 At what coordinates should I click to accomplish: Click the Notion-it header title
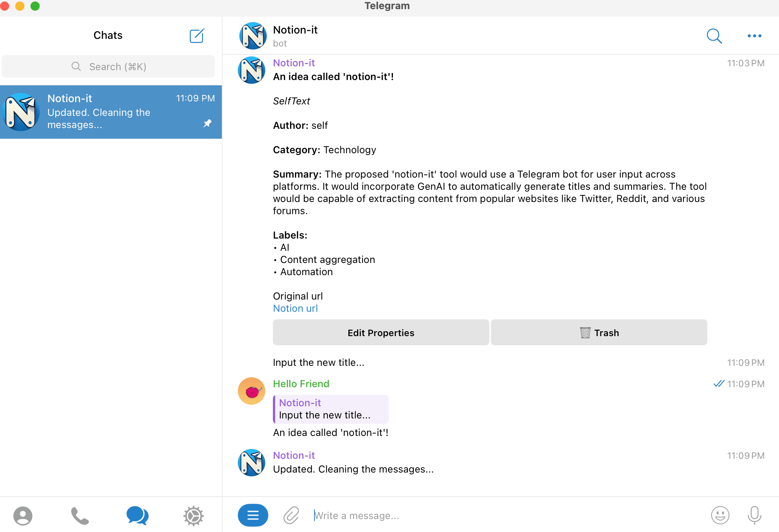[x=295, y=30]
